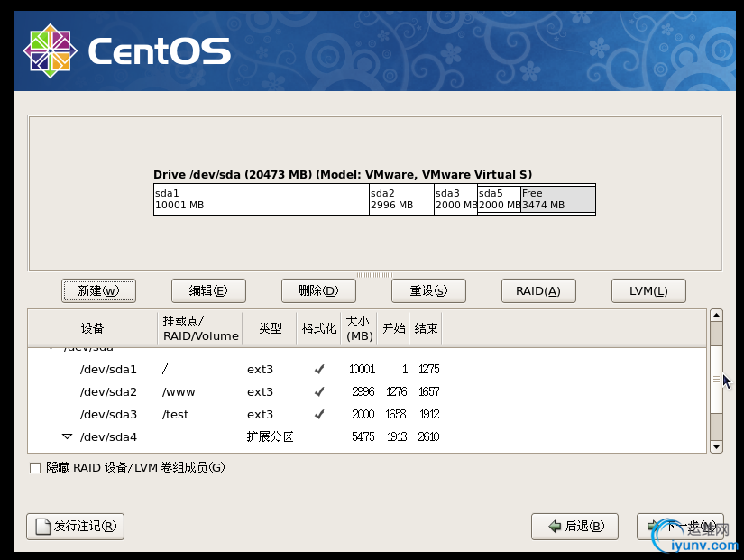Click the format checkmark for /dev/sda3
744x560 pixels.
click(x=318, y=414)
